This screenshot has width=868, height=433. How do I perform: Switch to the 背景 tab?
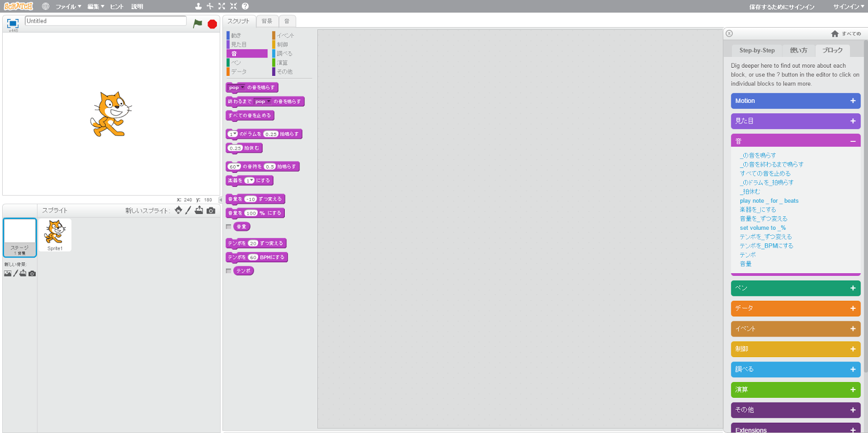(267, 21)
